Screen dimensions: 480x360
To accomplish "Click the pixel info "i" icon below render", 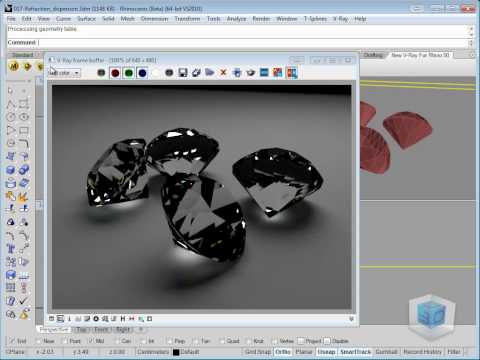I will pos(69,319).
